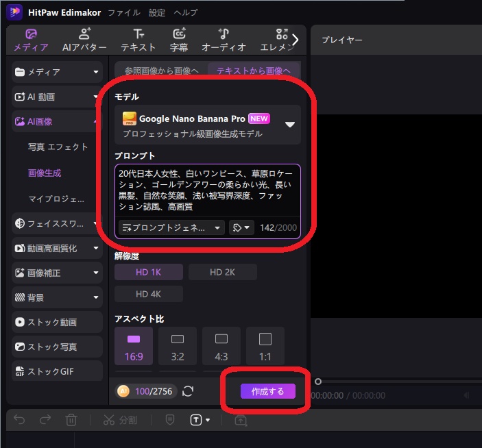Viewport: 482px width, 448px height.
Task: Open the tag icon dropdown in prompt box
Action: (241, 227)
